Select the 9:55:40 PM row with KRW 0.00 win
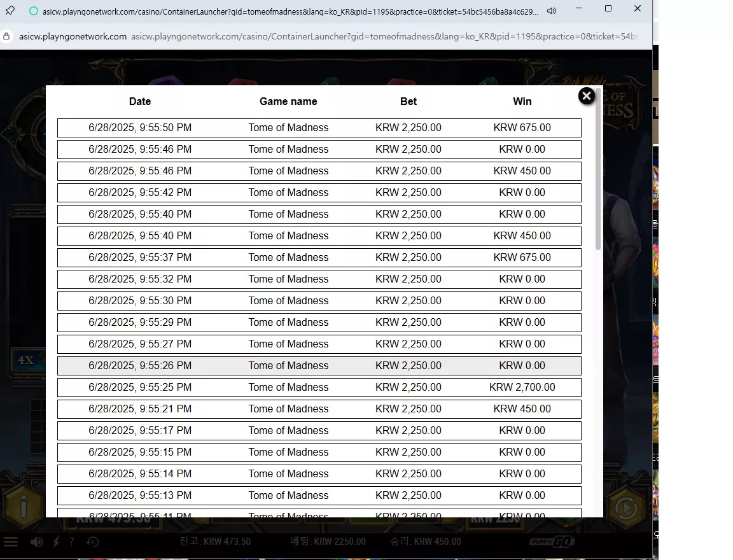The height and width of the screenshot is (560, 733). tap(319, 214)
